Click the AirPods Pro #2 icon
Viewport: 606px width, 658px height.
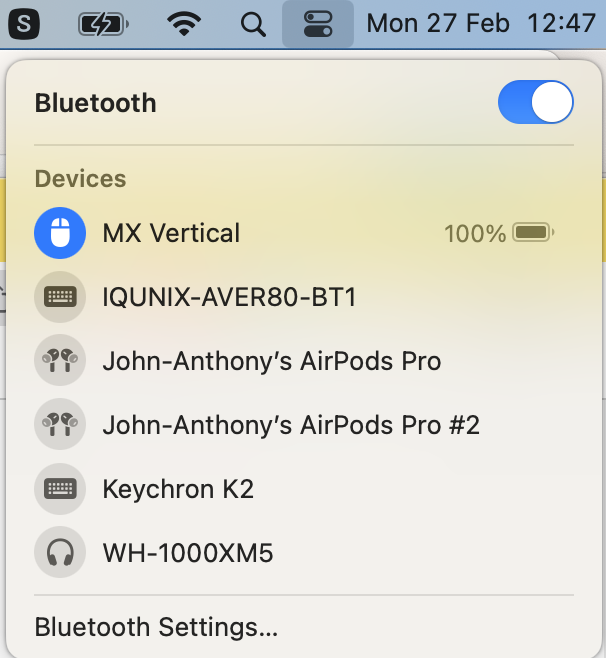tap(58, 425)
